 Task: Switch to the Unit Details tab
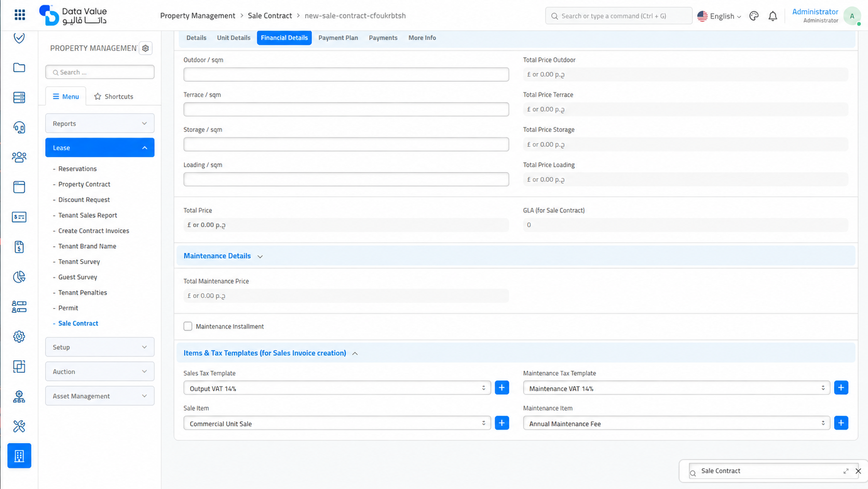pyautogui.click(x=234, y=38)
